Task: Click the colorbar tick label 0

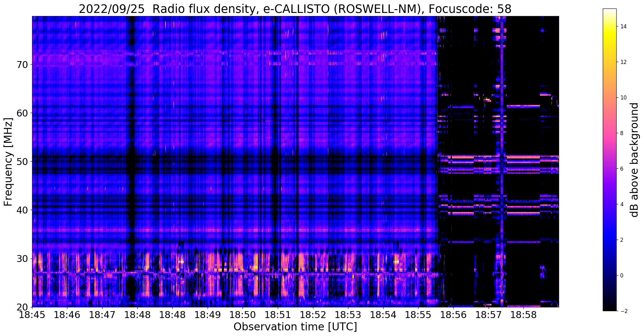Action: [621, 276]
